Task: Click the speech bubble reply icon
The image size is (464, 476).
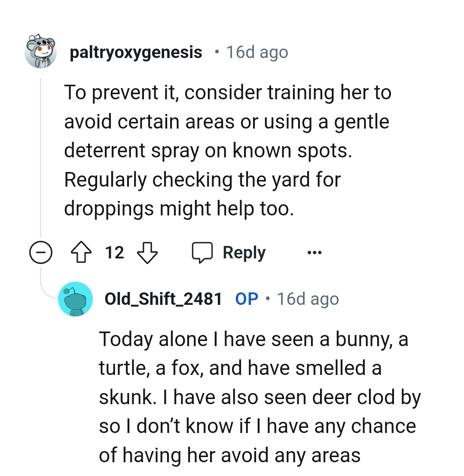Action: 202,253
